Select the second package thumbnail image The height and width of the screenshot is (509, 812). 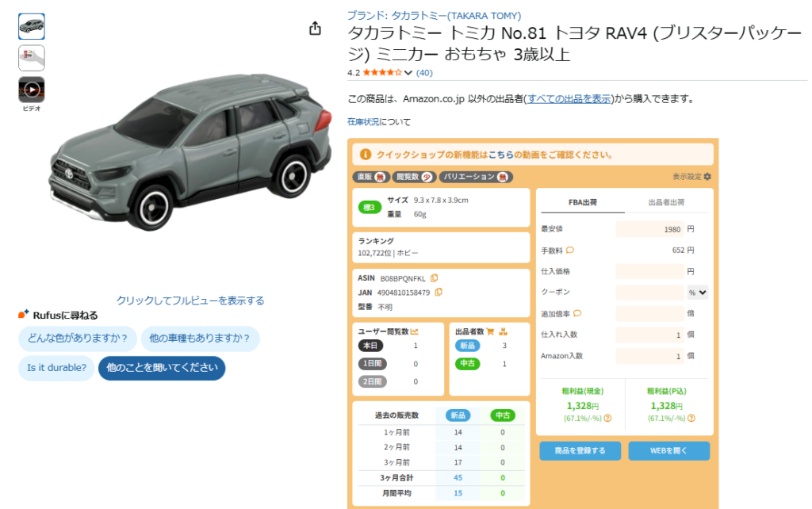32,57
